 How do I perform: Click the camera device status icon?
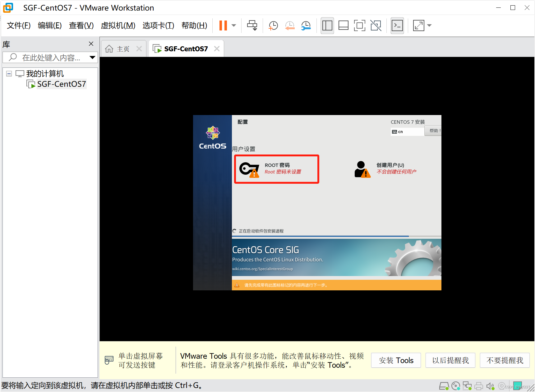(501, 386)
